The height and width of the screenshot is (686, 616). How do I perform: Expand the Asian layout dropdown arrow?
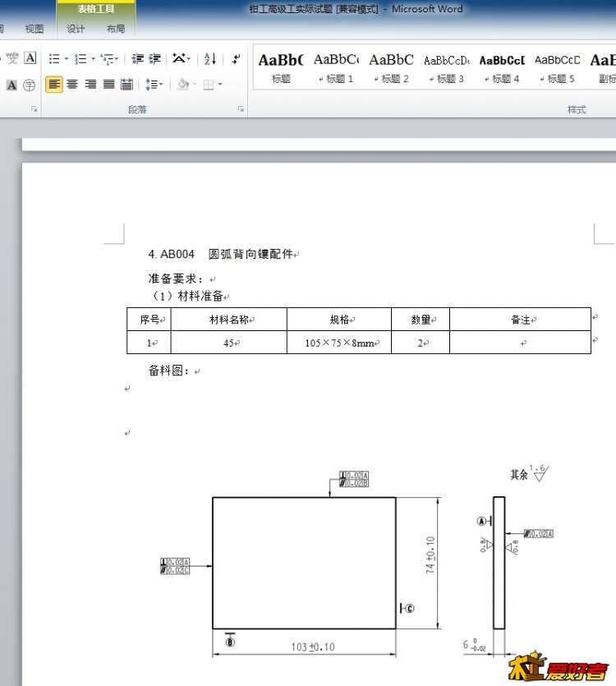[189, 58]
